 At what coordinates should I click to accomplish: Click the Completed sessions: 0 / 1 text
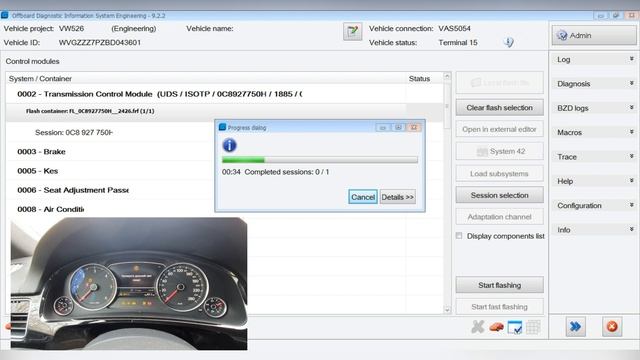tap(287, 172)
